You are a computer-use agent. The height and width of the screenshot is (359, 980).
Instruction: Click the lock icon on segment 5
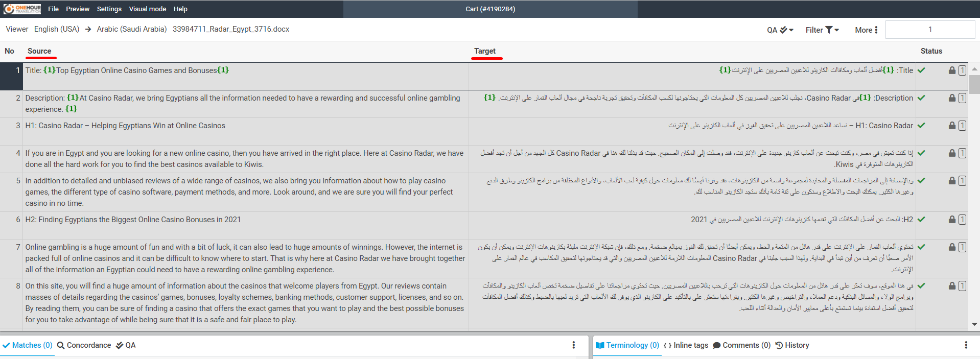point(952,181)
